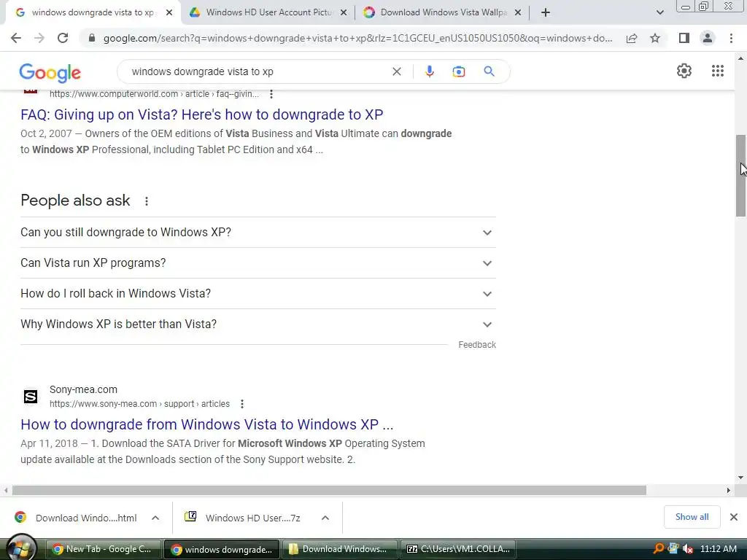Open the Windows Start orb

(20, 548)
